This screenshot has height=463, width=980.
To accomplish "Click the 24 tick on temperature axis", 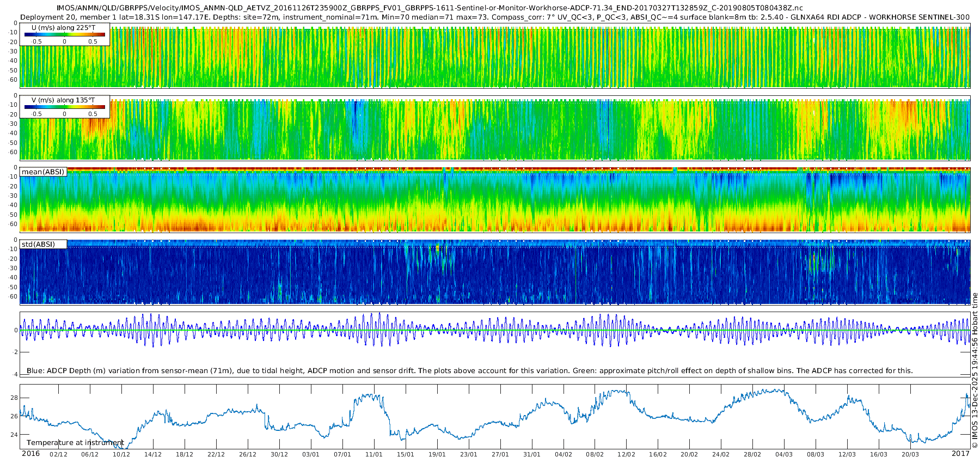I will (x=14, y=435).
